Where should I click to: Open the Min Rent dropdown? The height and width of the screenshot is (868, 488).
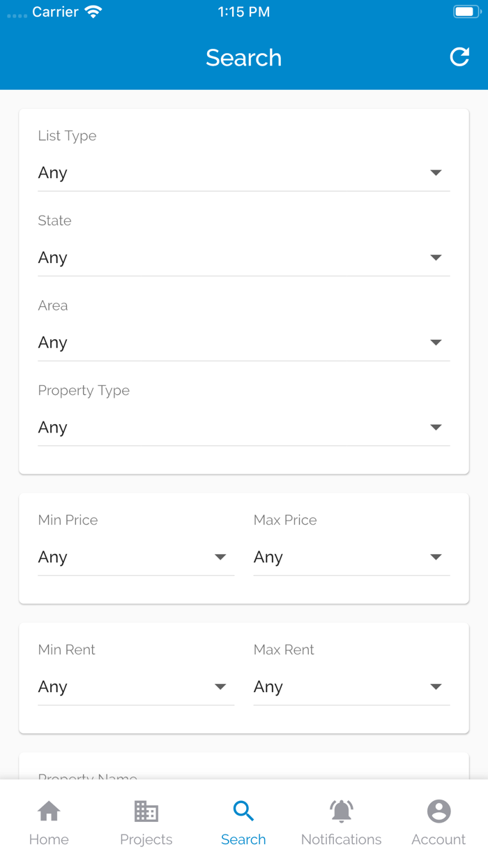[136, 687]
